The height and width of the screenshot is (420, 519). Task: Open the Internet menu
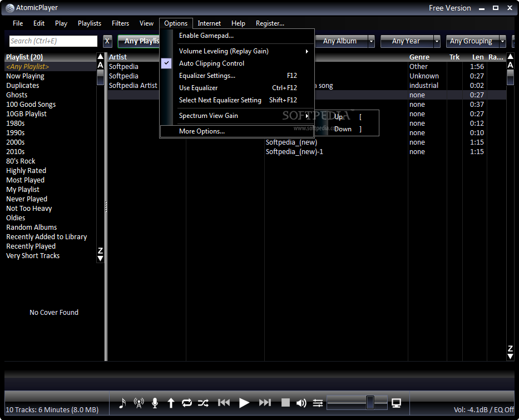(x=209, y=23)
